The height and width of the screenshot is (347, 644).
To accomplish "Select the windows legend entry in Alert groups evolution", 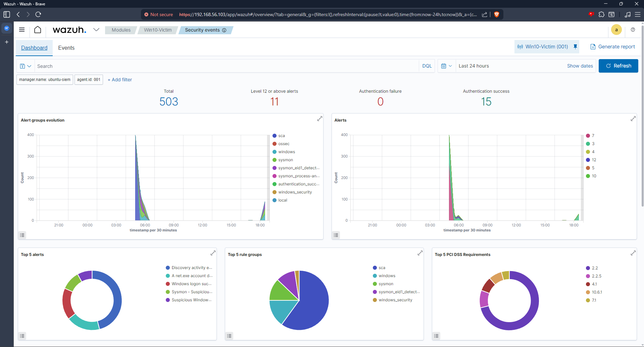I will click(287, 152).
